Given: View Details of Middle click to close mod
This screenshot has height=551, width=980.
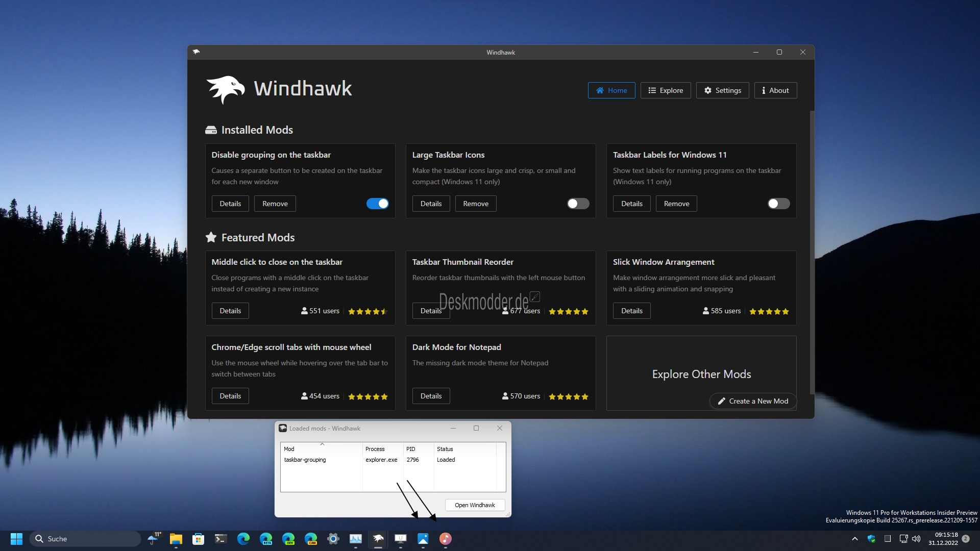Looking at the screenshot, I should pos(230,311).
